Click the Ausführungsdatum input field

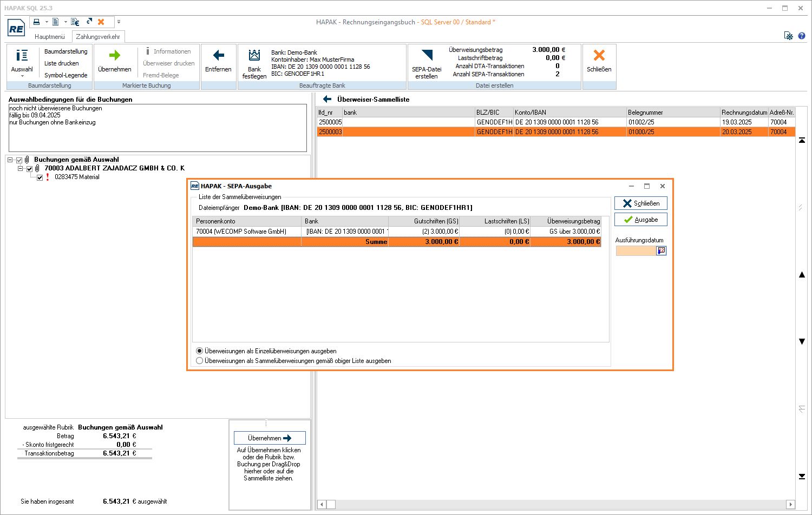[636, 250]
